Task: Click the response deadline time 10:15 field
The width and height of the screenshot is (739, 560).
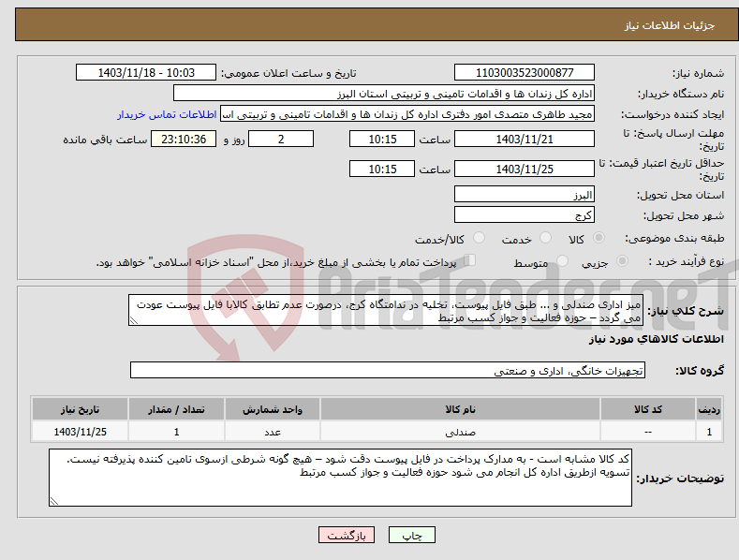Action: 382,139
